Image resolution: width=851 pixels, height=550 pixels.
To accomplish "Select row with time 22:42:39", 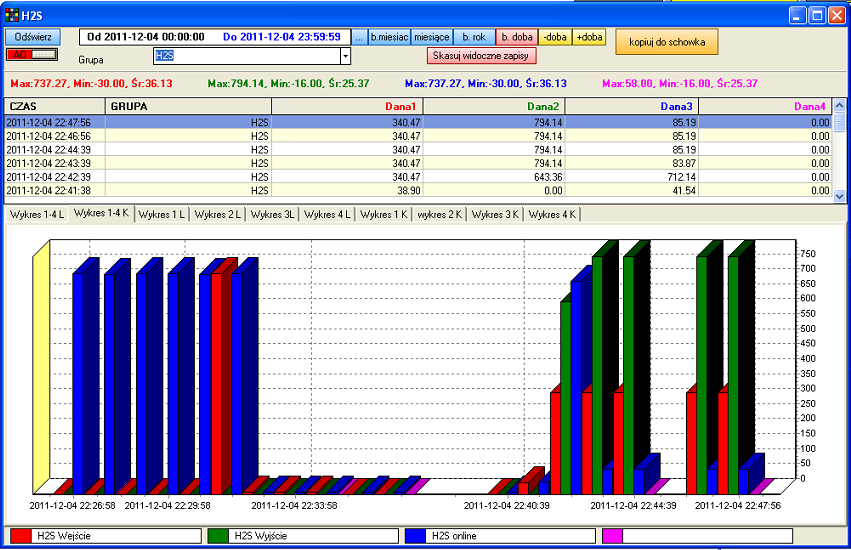I will tap(418, 176).
